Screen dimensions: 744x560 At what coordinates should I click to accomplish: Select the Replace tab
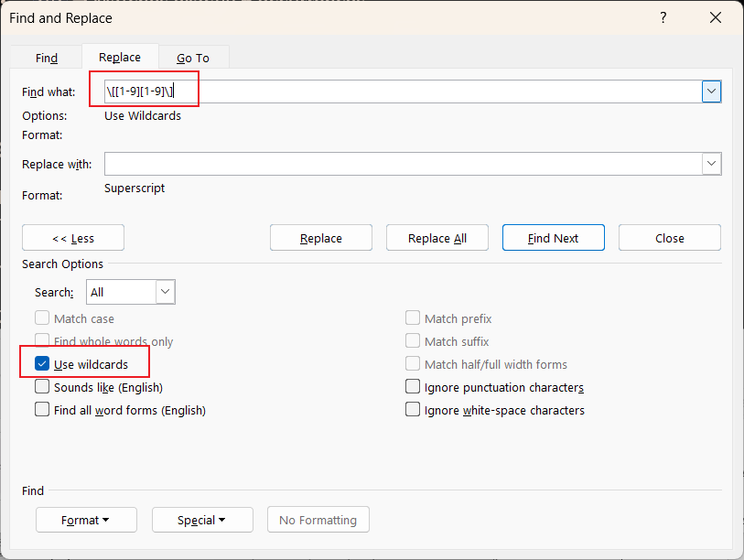[120, 57]
